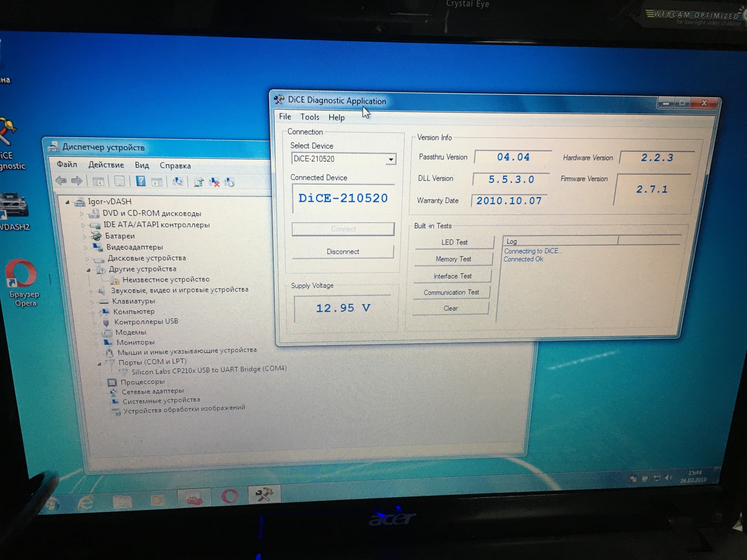Click Connected Ok log entry
Image resolution: width=747 pixels, height=560 pixels.
coord(523,259)
